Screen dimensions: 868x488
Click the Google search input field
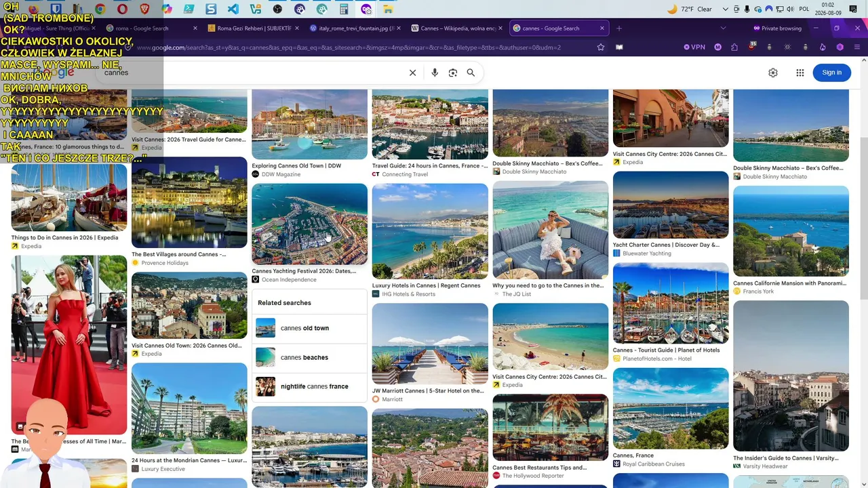tap(251, 73)
